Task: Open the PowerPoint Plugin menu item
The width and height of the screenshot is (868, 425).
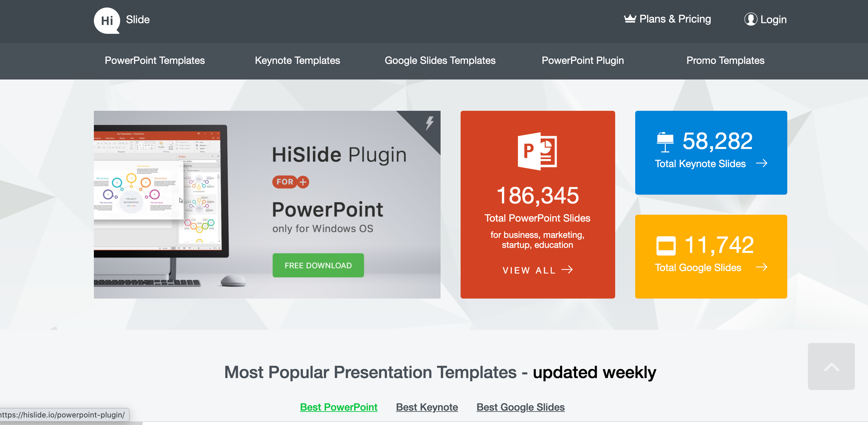Action: pos(583,61)
